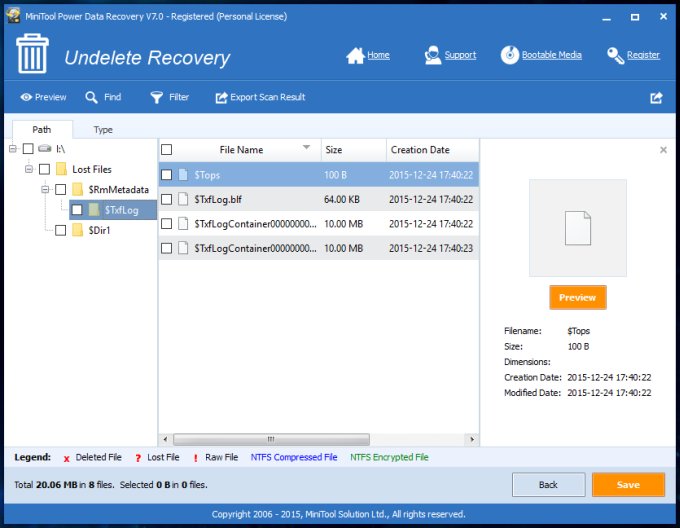This screenshot has height=528, width=680.
Task: Sort by the Creation Date column header
Action: coord(432,150)
